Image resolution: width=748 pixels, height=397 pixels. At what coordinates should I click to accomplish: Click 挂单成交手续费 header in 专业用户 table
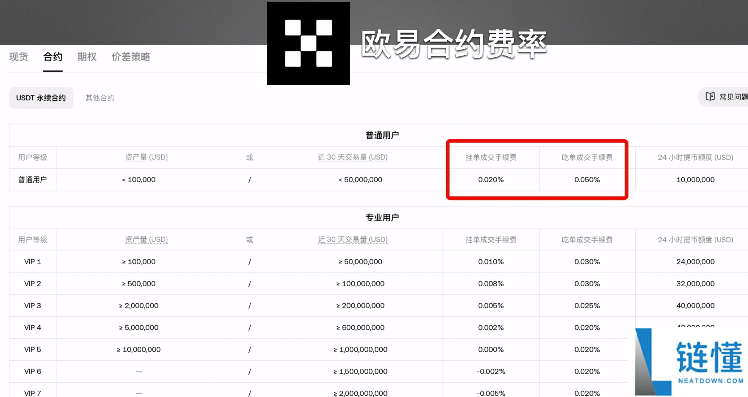coord(491,240)
